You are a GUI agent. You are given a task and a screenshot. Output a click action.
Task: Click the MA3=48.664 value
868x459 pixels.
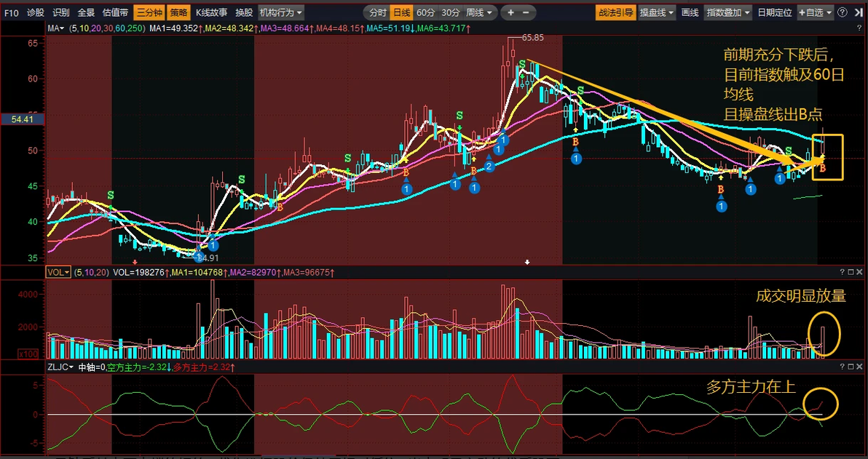[x=285, y=28]
